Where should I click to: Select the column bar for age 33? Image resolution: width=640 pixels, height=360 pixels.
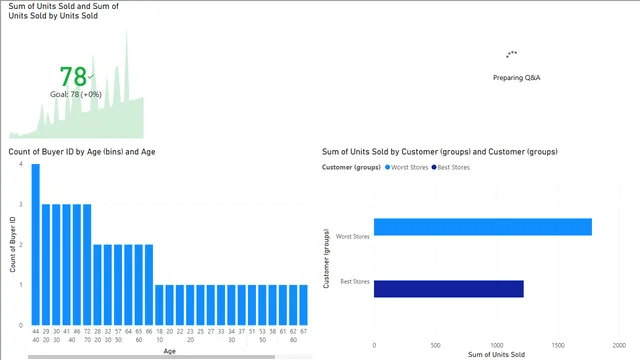pos(221,305)
